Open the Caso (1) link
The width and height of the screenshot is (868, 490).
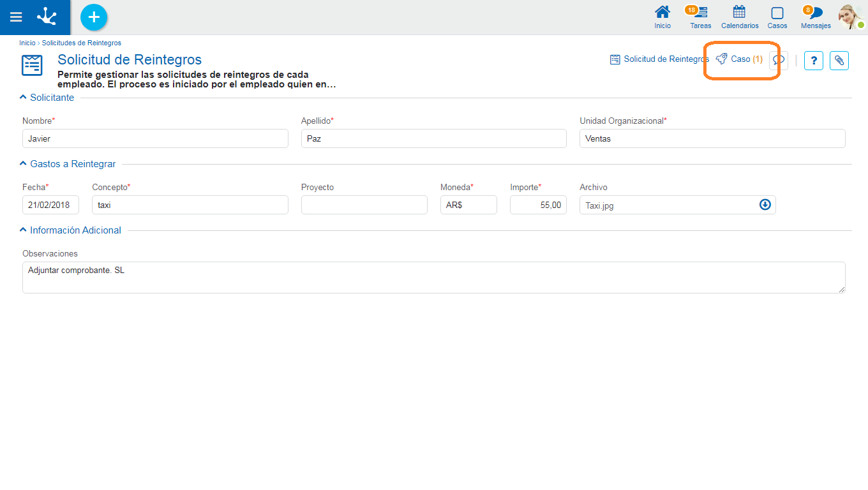(740, 59)
